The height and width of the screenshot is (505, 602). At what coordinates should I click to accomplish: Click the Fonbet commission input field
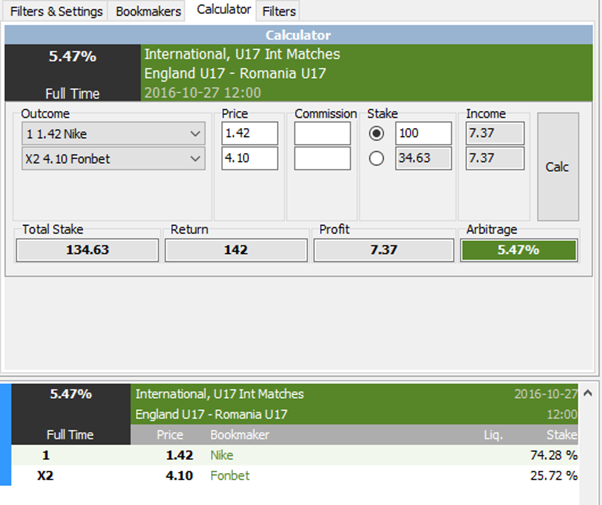322,158
